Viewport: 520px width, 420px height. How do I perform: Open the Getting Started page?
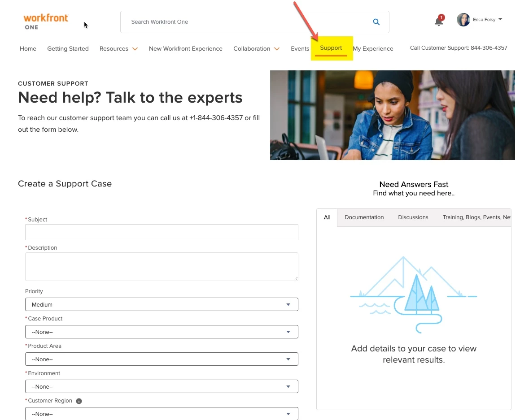pos(68,49)
